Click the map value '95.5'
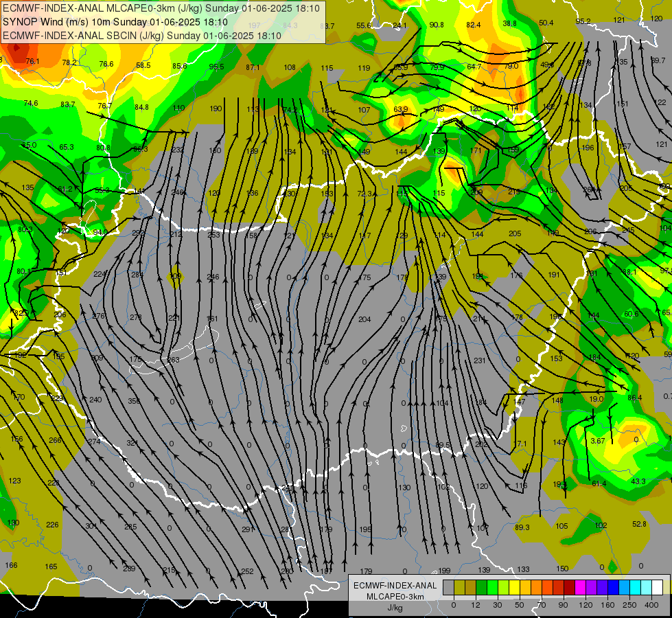The height and width of the screenshot is (618, 672). pyautogui.click(x=216, y=67)
